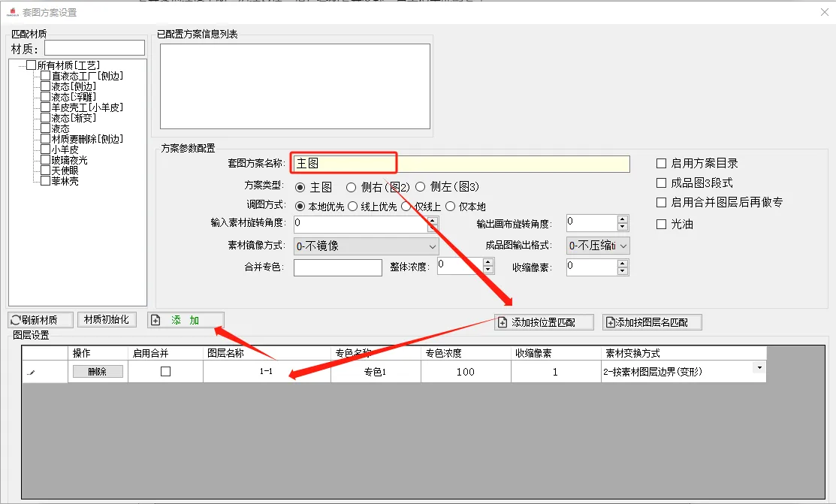Check the 玻璃夜光 material
836x504 pixels.
coord(46,160)
